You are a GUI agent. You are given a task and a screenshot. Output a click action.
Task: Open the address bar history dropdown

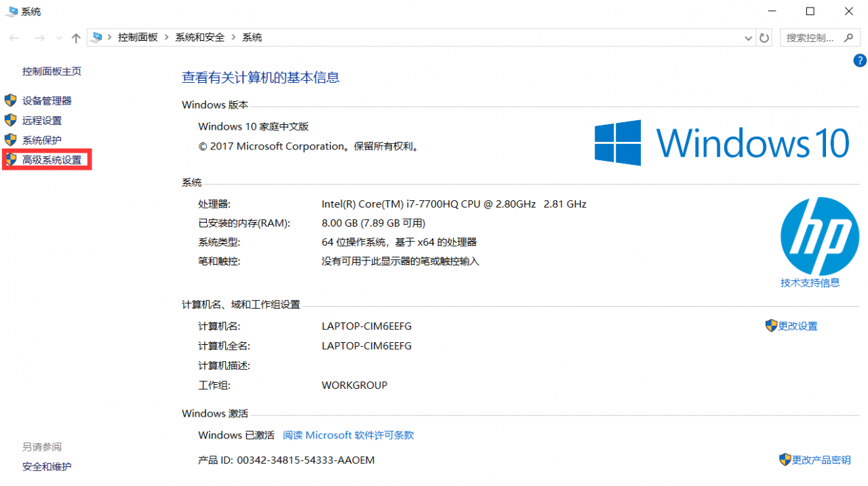click(749, 38)
